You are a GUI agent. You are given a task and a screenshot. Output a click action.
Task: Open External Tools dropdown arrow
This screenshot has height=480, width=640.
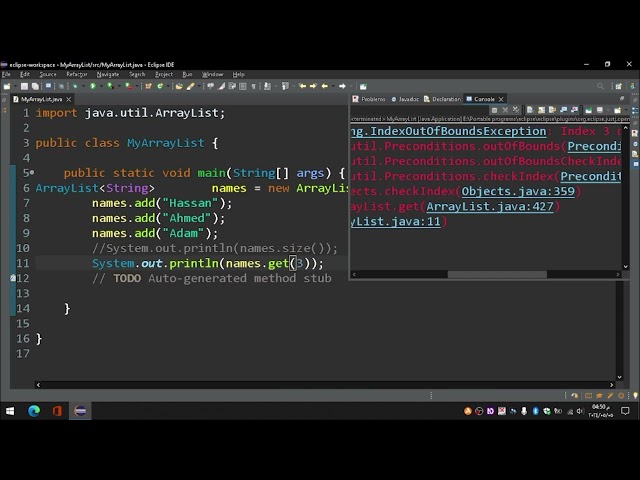point(137,86)
